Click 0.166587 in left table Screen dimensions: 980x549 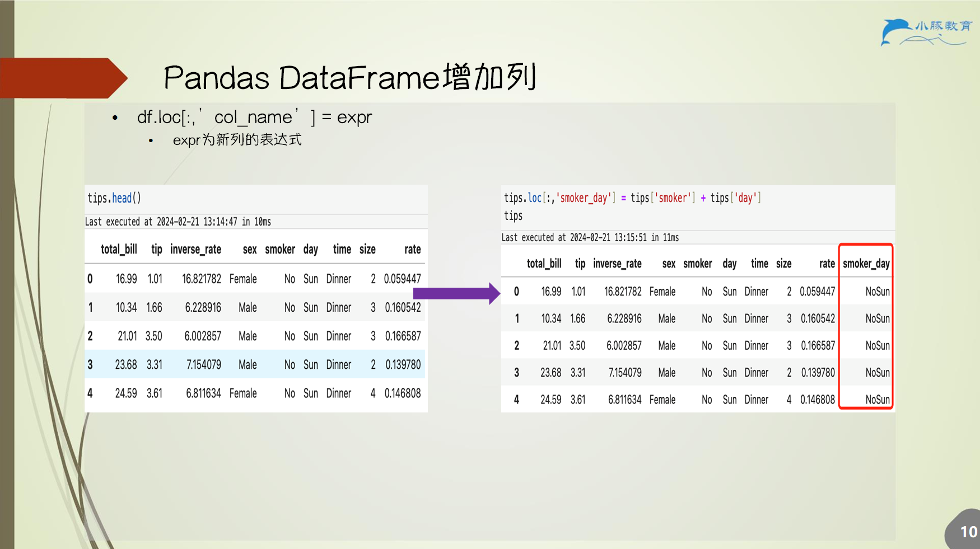pyautogui.click(x=403, y=336)
